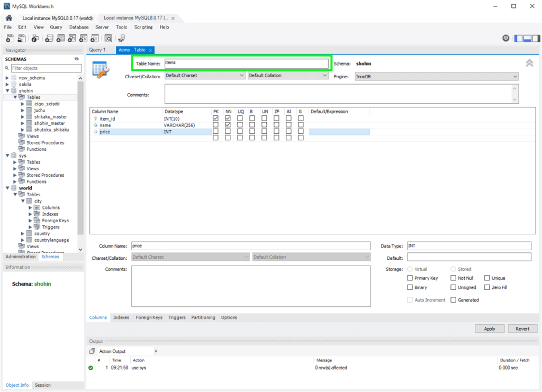The height and width of the screenshot is (392, 542).
Task: Open the table Default Collation dropdown
Action: pos(288,75)
